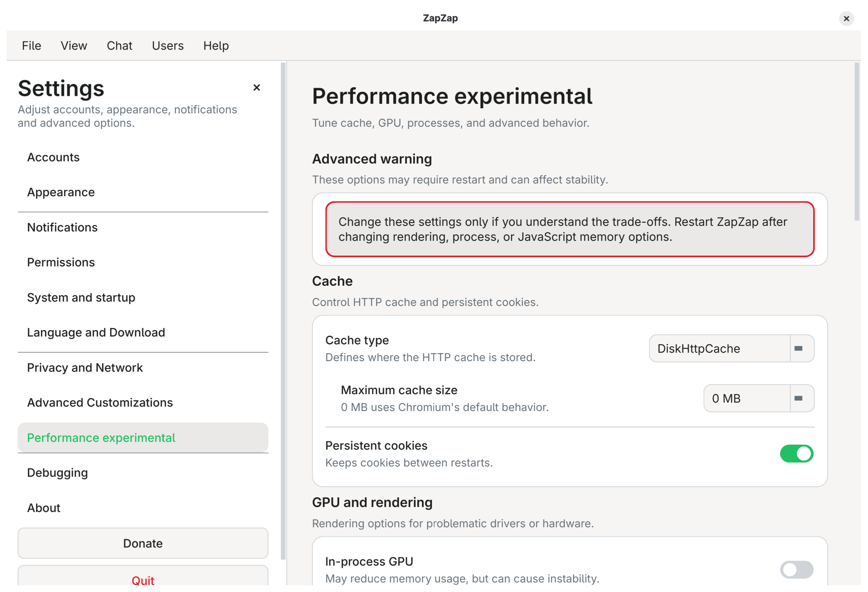The height and width of the screenshot is (592, 868).
Task: Click the ZapZap window title
Action: coord(440,18)
